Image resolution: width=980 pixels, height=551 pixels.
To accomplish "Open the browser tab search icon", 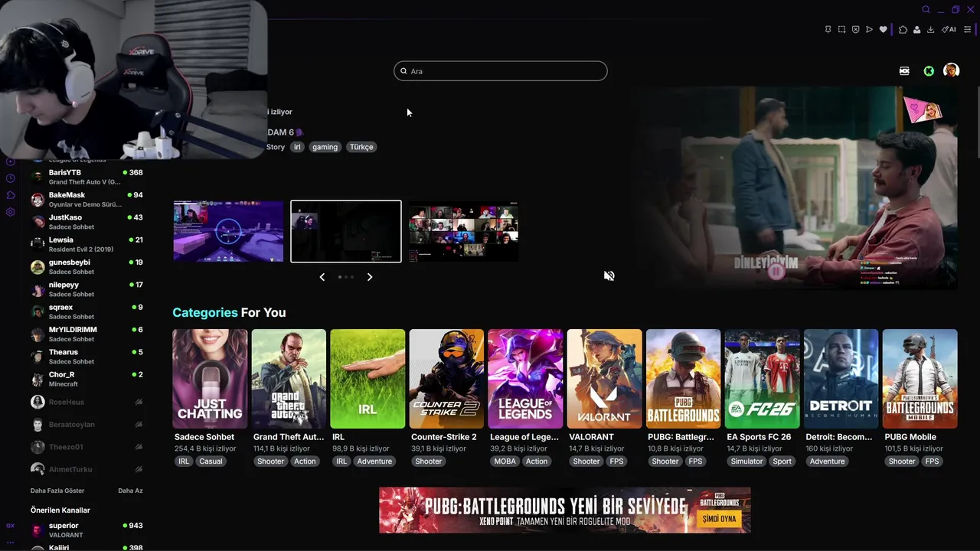I will click(926, 10).
